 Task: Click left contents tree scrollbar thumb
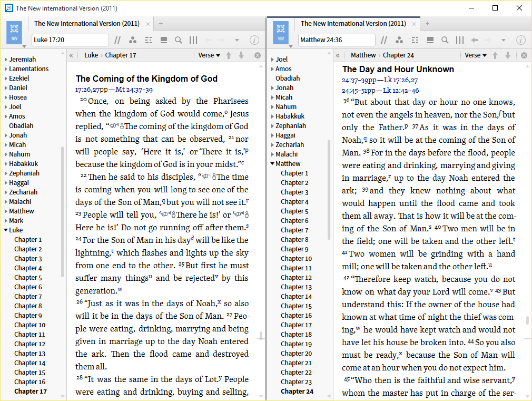(x=63, y=211)
